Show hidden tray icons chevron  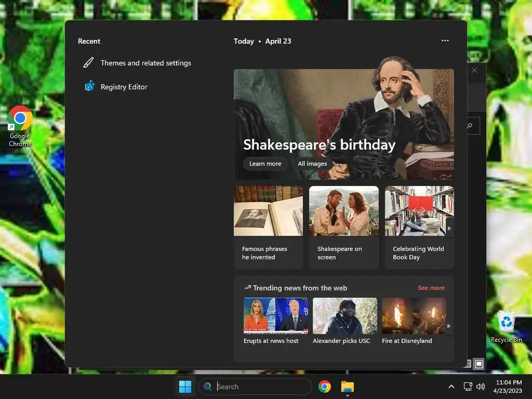click(x=451, y=387)
